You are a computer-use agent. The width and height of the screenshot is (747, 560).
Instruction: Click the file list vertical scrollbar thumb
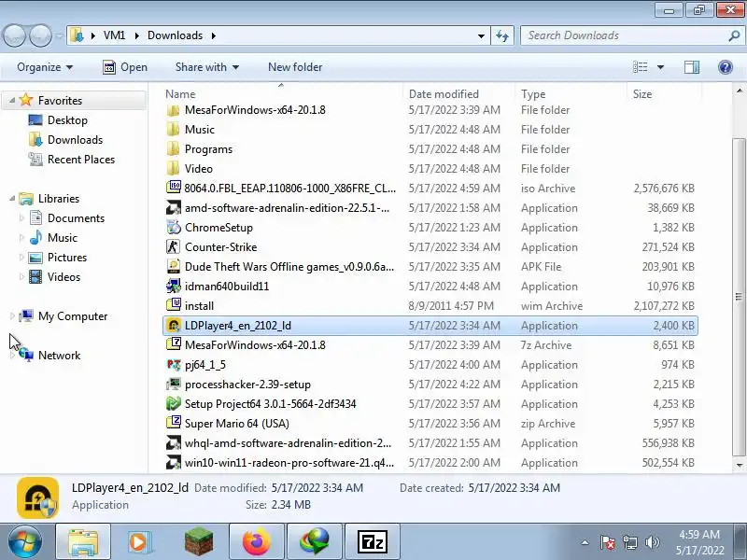739,297
